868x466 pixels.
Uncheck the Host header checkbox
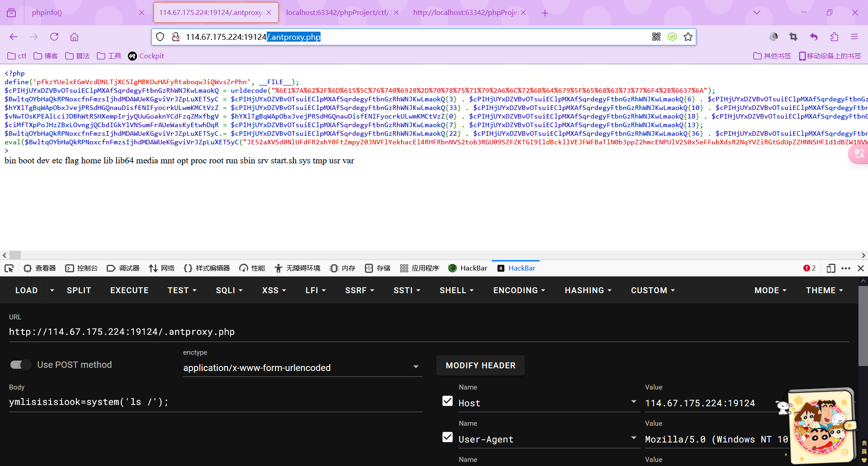point(448,401)
